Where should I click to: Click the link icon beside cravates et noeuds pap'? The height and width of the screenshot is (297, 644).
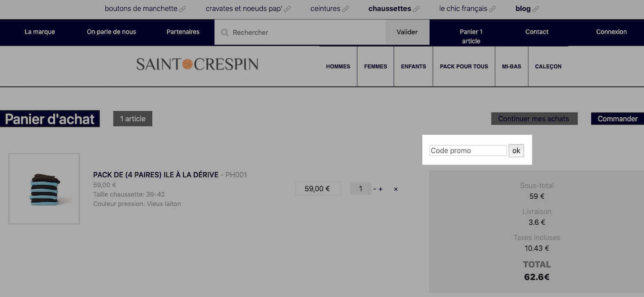pyautogui.click(x=288, y=9)
